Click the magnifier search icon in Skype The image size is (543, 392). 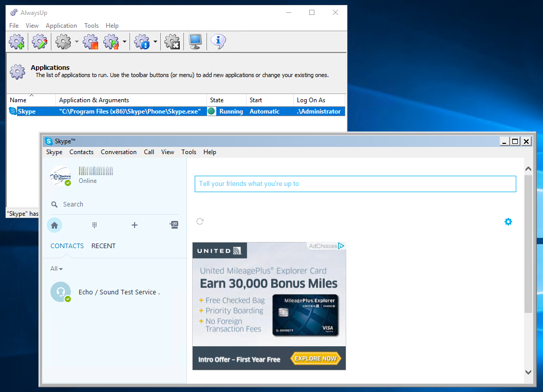point(54,204)
